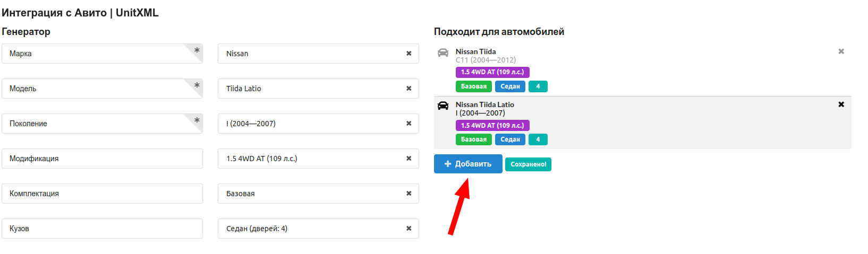Click the I (2004—2007) text in car list
The height and width of the screenshot is (254, 868).
(480, 113)
